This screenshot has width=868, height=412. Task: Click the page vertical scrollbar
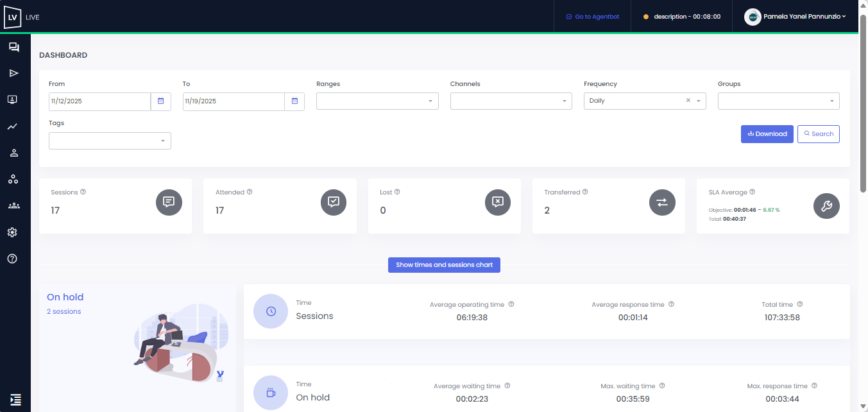tap(863, 103)
